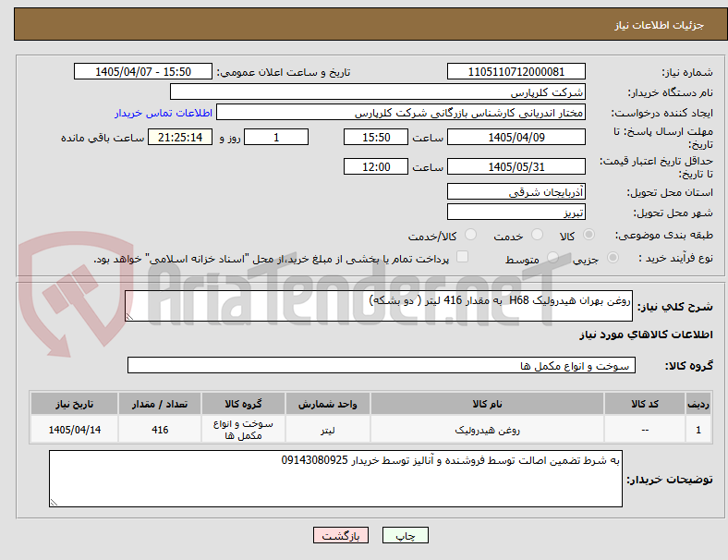Click the need number field 1105110712000081
This screenshot has height=560, width=728.
(516, 72)
